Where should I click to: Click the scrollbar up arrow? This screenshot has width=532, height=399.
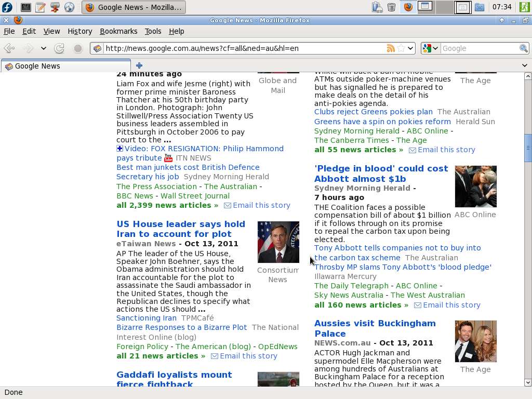pos(528,76)
